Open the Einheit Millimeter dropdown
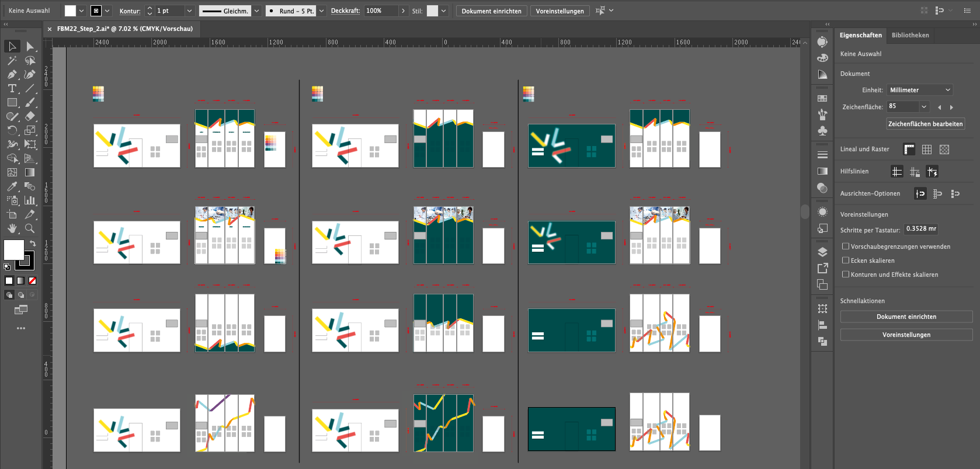980x469 pixels. pyautogui.click(x=920, y=90)
